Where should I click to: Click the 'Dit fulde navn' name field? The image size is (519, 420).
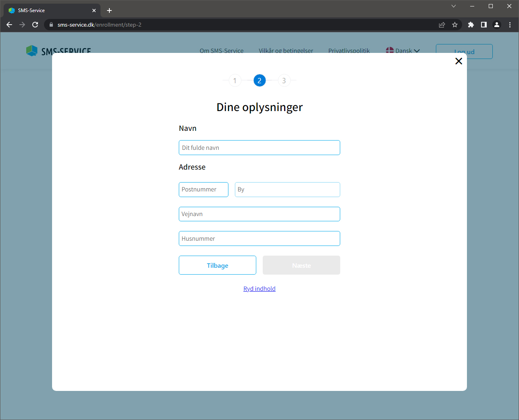click(x=259, y=148)
